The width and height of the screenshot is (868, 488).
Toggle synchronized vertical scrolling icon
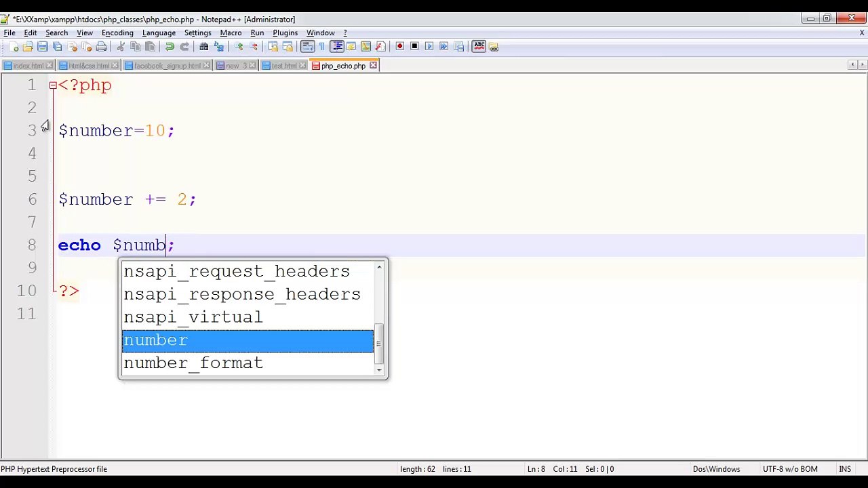pyautogui.click(x=273, y=47)
